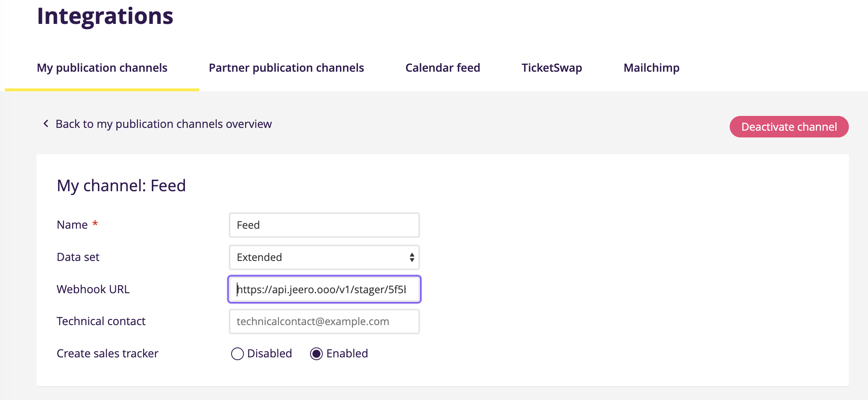Go to the Calendar feed tab
The height and width of the screenshot is (400, 868).
[x=442, y=68]
